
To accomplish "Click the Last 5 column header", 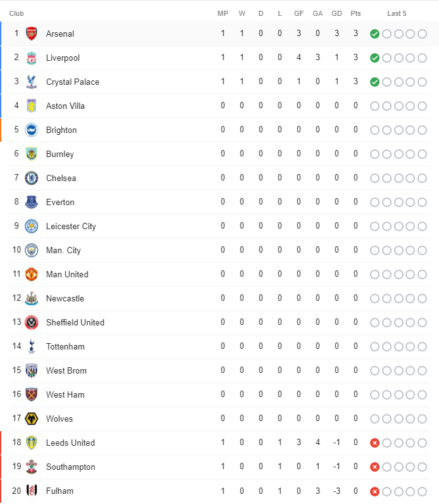I will (397, 13).
